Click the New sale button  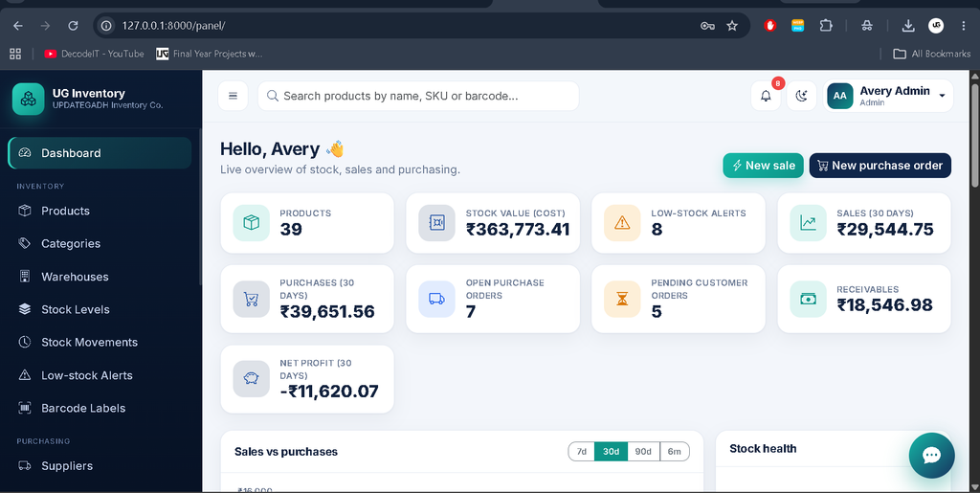click(763, 166)
